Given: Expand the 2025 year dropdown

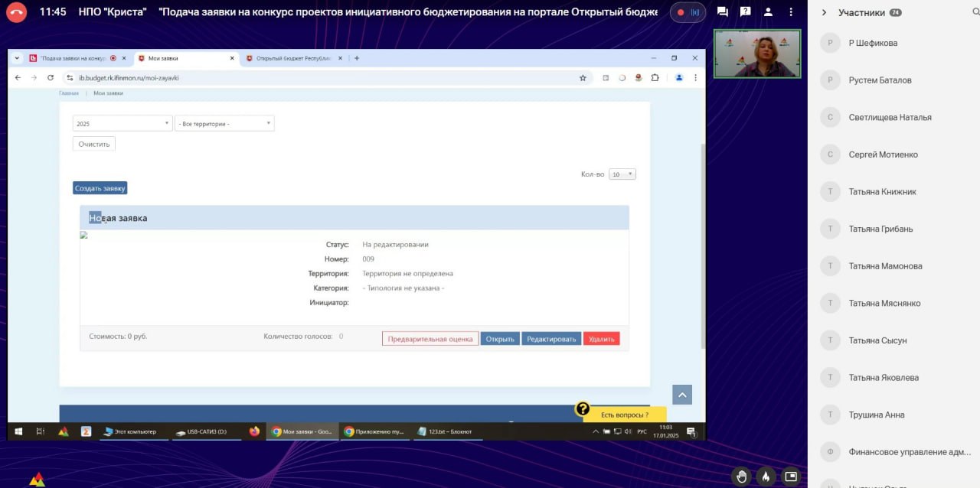Looking at the screenshot, I should (122, 124).
